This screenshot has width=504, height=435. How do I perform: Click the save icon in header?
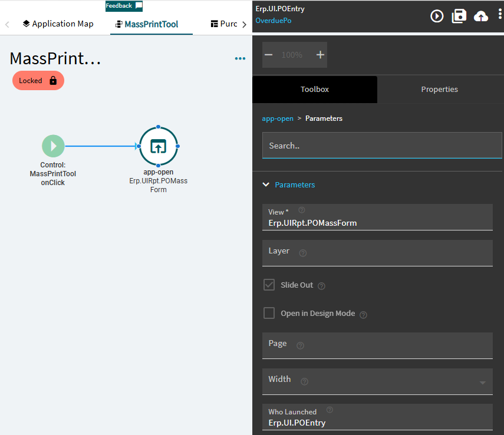click(x=459, y=16)
